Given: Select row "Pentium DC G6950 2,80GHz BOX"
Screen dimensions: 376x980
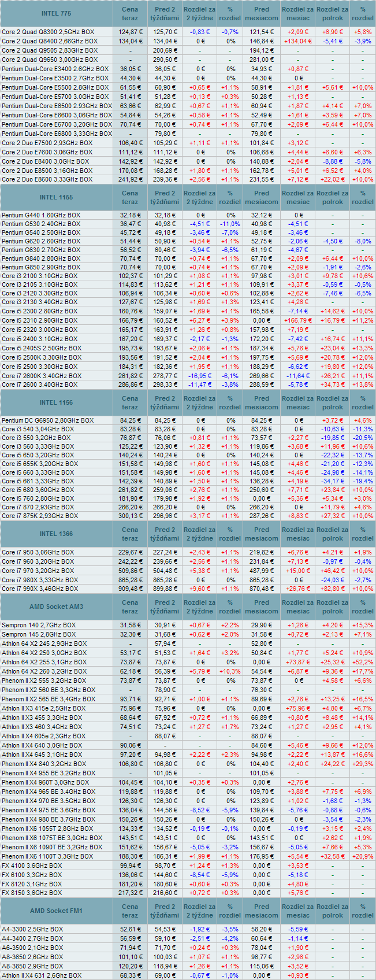Looking at the screenshot, I should point(188,420).
